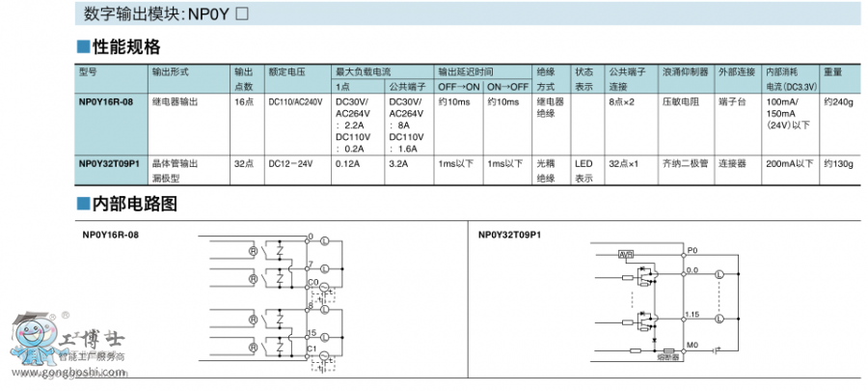
Task: Click the 工博士 brand text
Action: tap(90, 340)
